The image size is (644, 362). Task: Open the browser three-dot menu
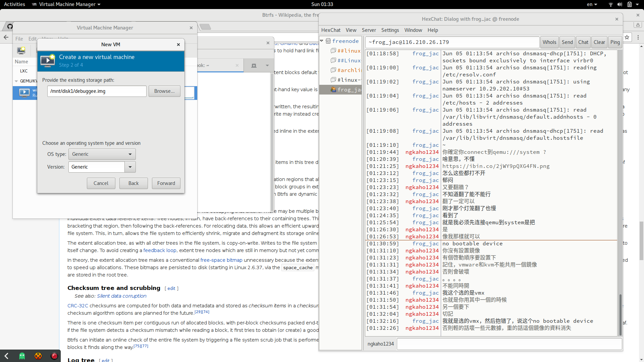(638, 37)
